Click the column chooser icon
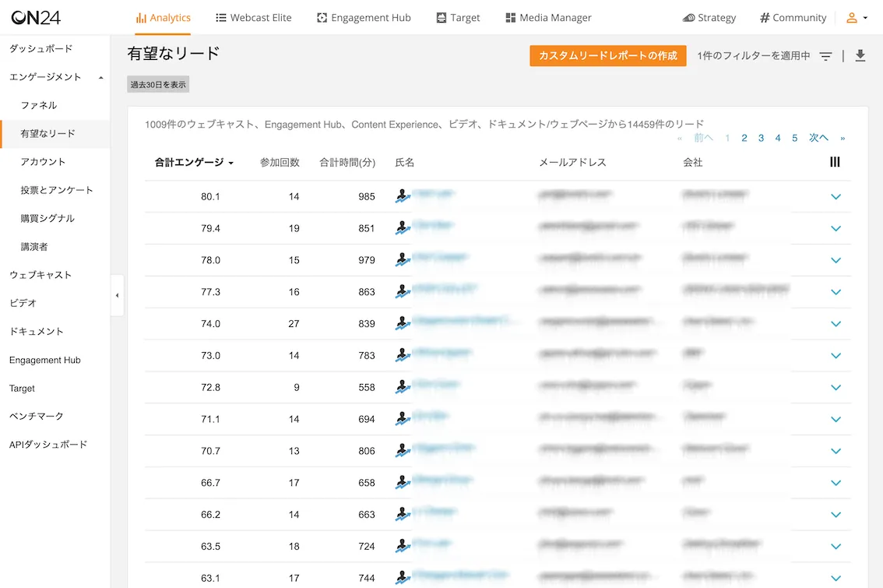The height and width of the screenshot is (588, 883). point(835,162)
